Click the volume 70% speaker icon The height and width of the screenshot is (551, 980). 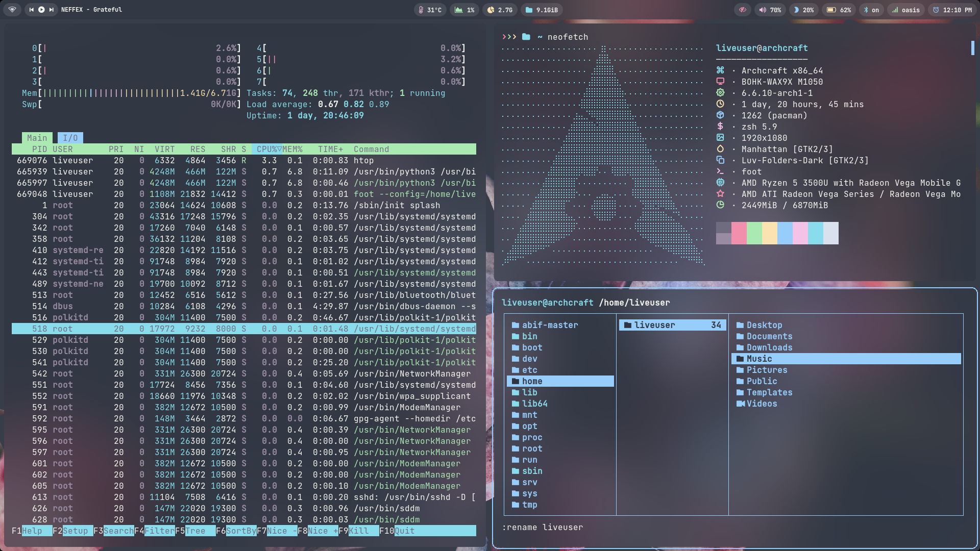[x=763, y=10]
